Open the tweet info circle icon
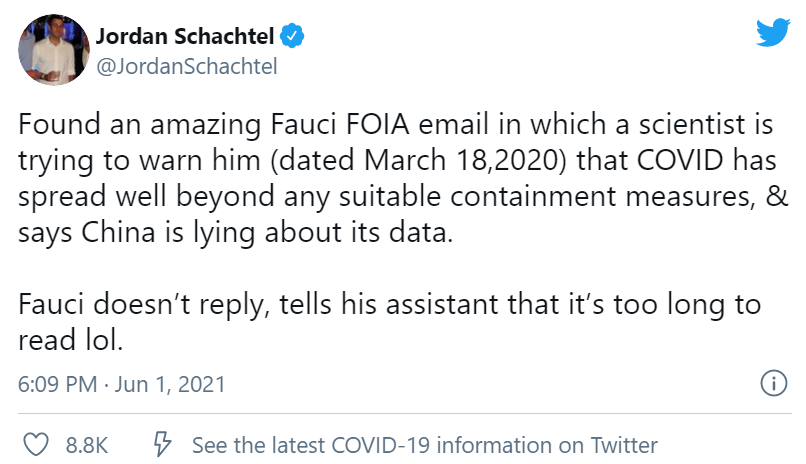The image size is (806, 464). (x=772, y=383)
